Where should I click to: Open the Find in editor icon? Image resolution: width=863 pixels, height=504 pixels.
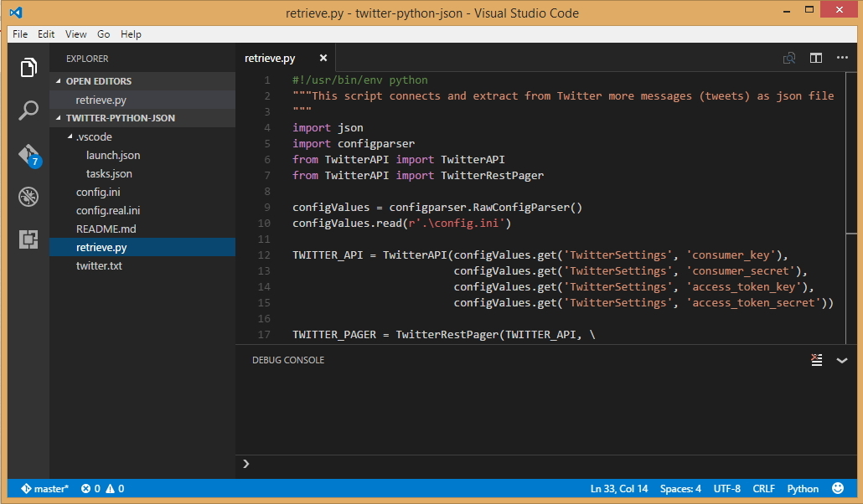(x=788, y=58)
